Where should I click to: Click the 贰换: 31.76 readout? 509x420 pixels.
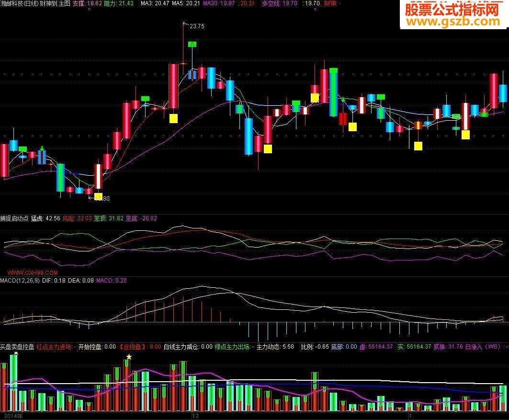(x=448, y=347)
